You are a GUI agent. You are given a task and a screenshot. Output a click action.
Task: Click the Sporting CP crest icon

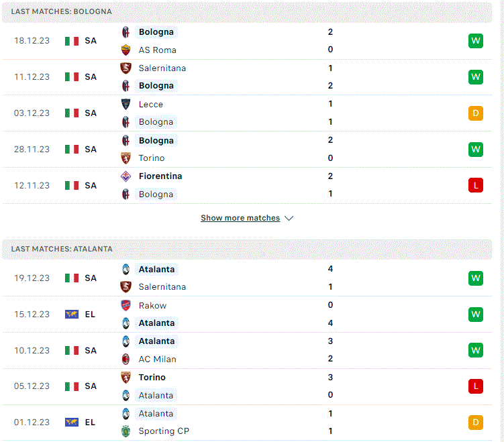point(125,431)
